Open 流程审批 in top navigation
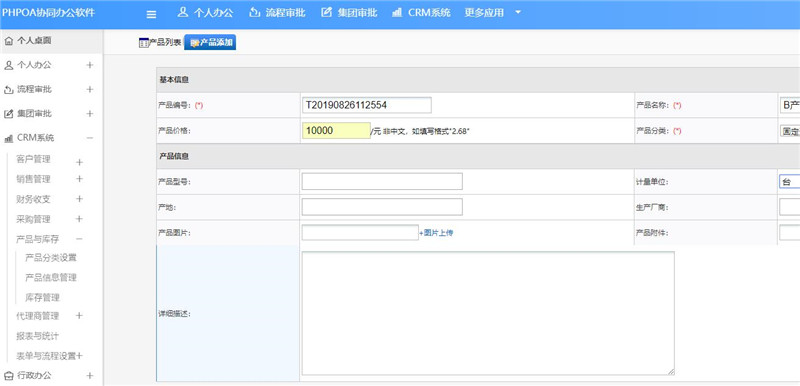The width and height of the screenshot is (800, 386). click(x=277, y=13)
